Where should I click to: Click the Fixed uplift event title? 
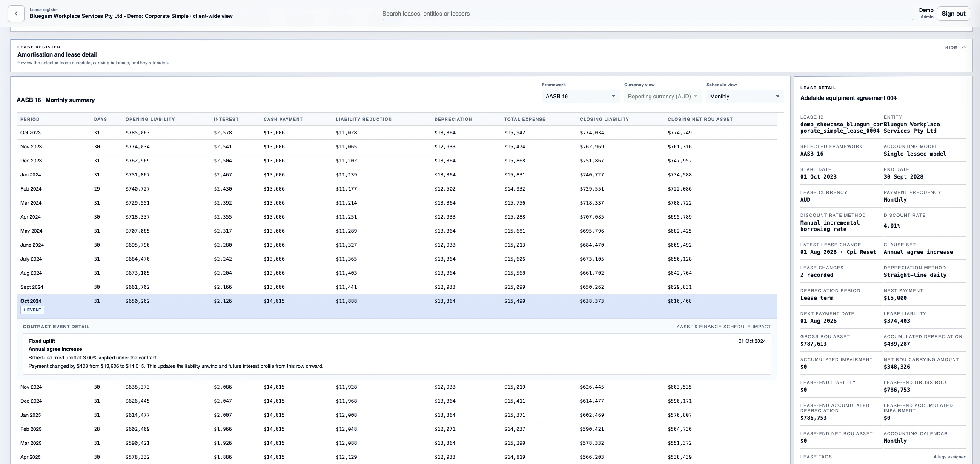[x=42, y=341]
